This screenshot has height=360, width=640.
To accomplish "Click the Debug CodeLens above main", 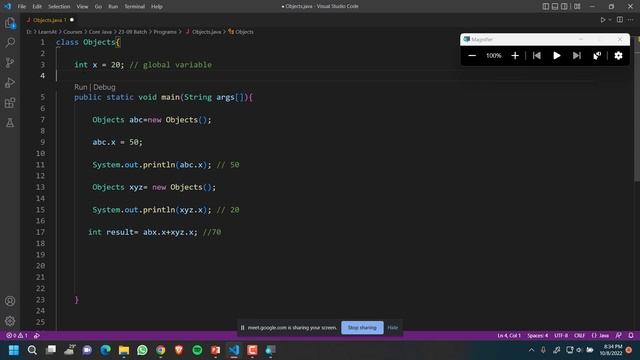I will coord(104,87).
